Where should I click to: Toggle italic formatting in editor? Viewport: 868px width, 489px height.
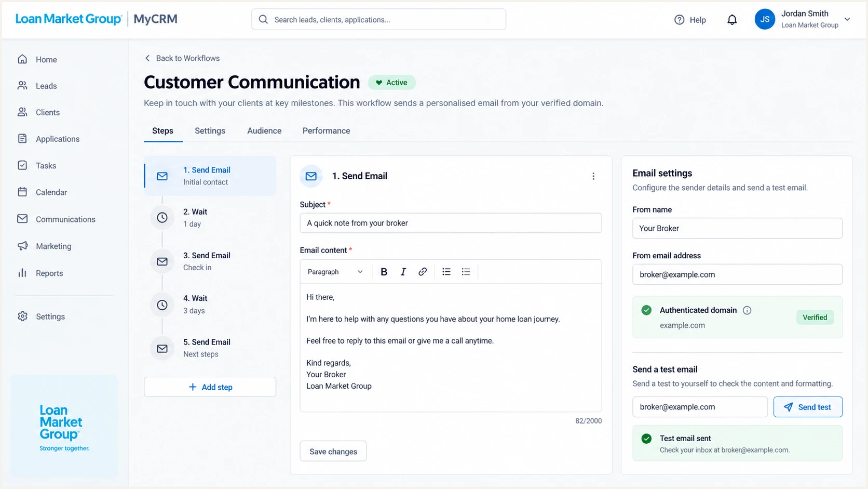tap(403, 272)
